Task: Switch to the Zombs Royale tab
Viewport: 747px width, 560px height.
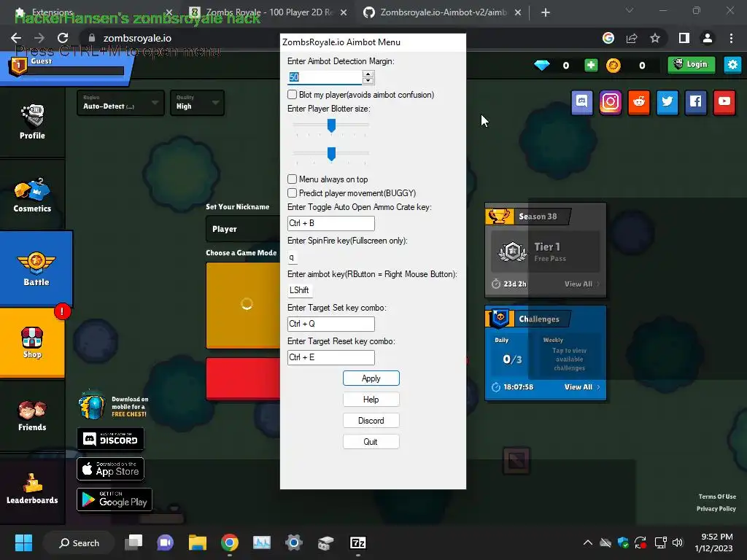Action: tap(268, 12)
